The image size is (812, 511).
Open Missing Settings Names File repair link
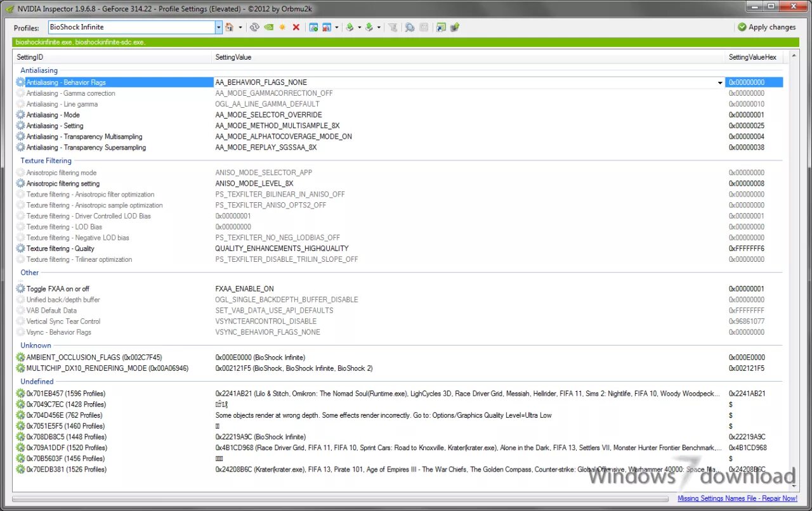(737, 498)
